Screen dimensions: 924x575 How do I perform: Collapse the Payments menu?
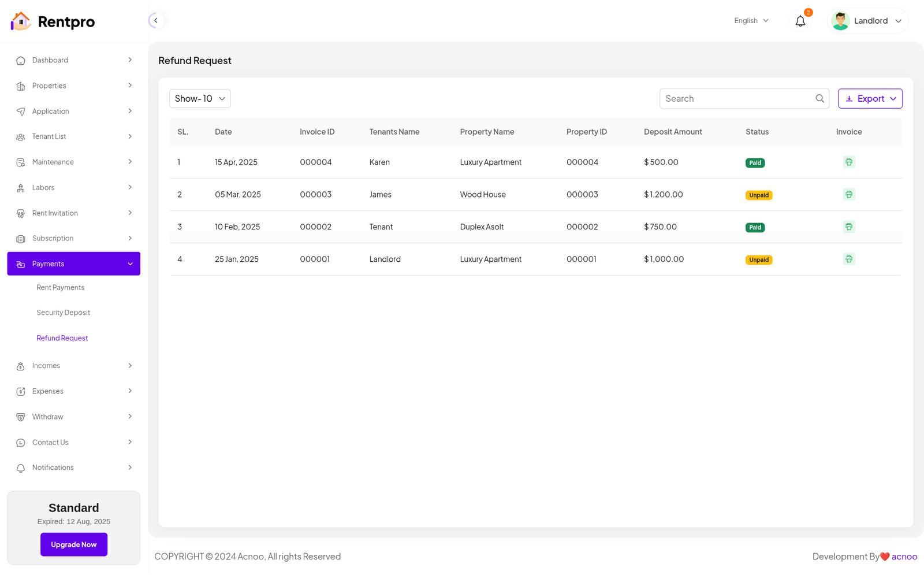74,264
